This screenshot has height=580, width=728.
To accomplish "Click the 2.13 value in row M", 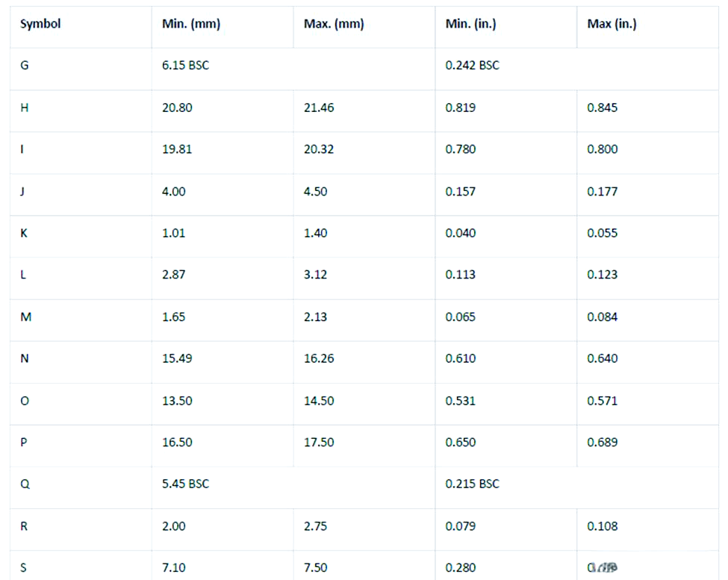I will point(315,317).
